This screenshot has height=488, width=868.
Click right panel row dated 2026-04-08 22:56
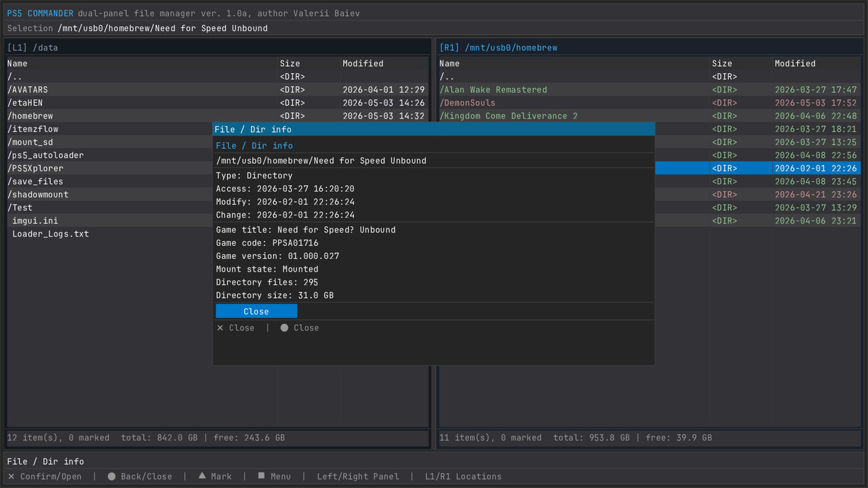pos(758,155)
